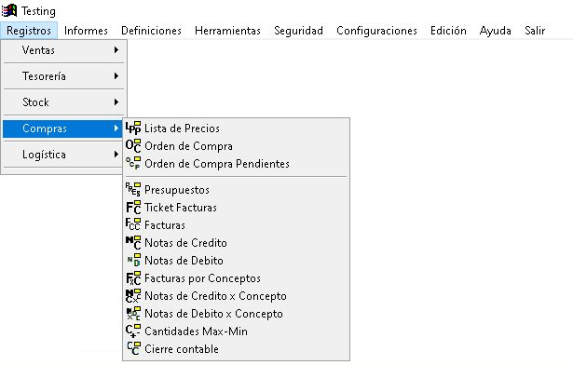Open the Informes menu

pyautogui.click(x=86, y=31)
